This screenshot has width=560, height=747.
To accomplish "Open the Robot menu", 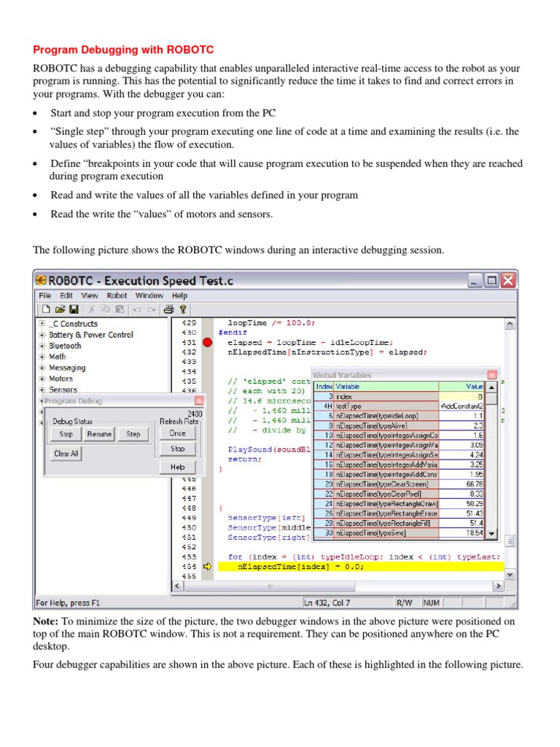I will 117,295.
